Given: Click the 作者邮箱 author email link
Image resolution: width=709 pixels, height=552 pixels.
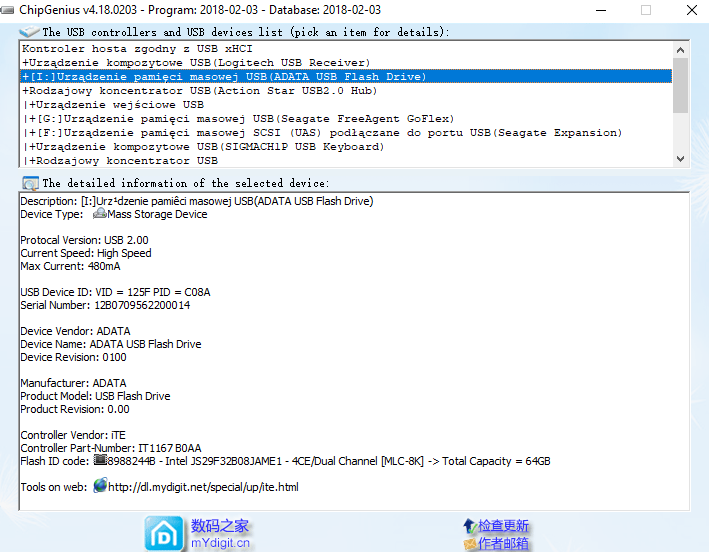Looking at the screenshot, I should pyautogui.click(x=503, y=543).
